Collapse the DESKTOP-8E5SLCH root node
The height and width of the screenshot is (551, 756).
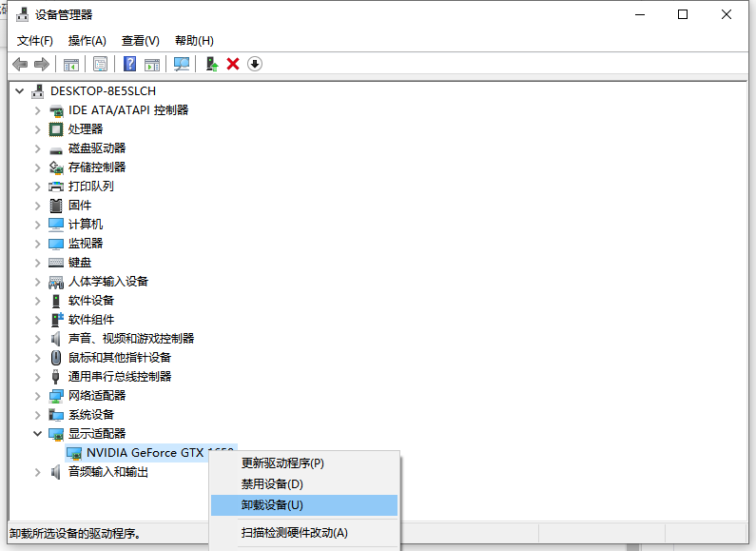tap(20, 90)
